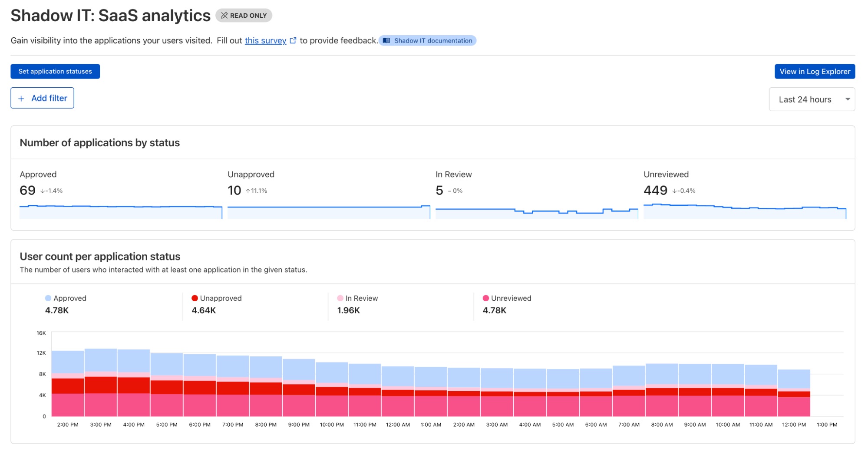Open Shadow IT documentation link

pos(432,40)
